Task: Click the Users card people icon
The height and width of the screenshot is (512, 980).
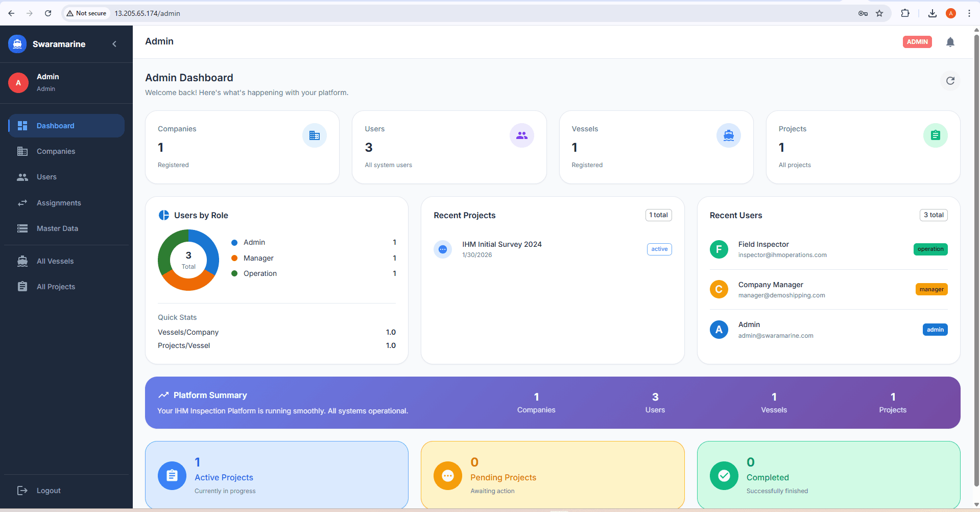Action: click(521, 135)
